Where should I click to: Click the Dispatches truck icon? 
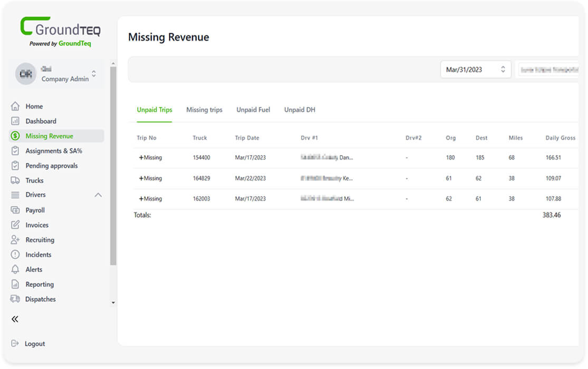tap(15, 299)
